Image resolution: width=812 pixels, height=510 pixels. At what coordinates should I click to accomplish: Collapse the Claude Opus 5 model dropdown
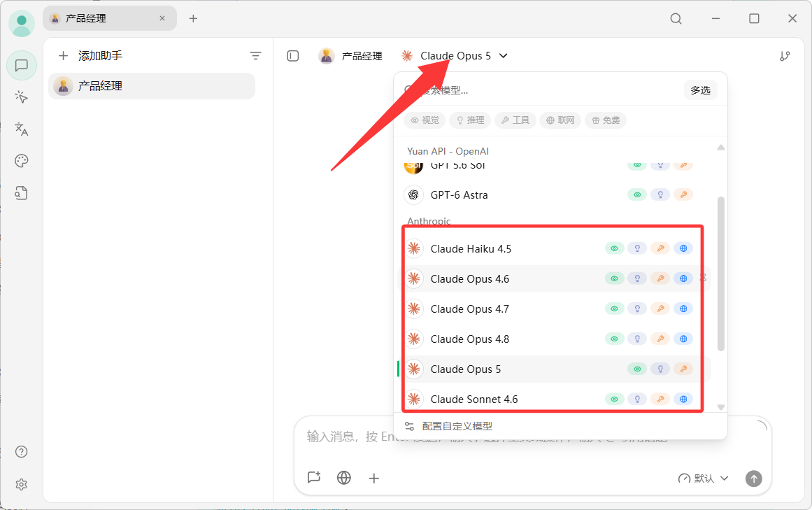454,56
